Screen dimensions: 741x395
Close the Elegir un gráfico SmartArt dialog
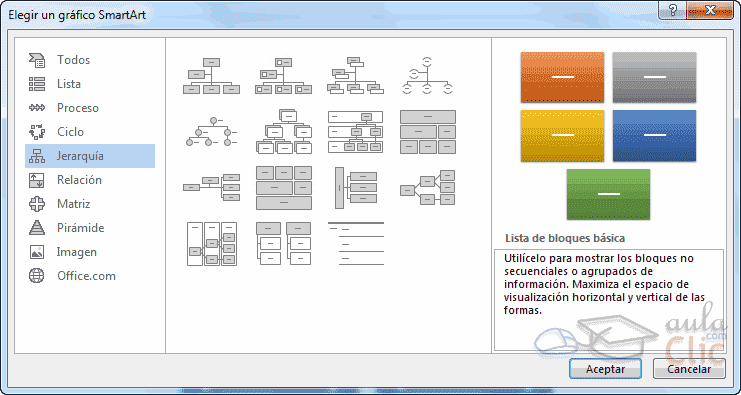click(x=709, y=10)
